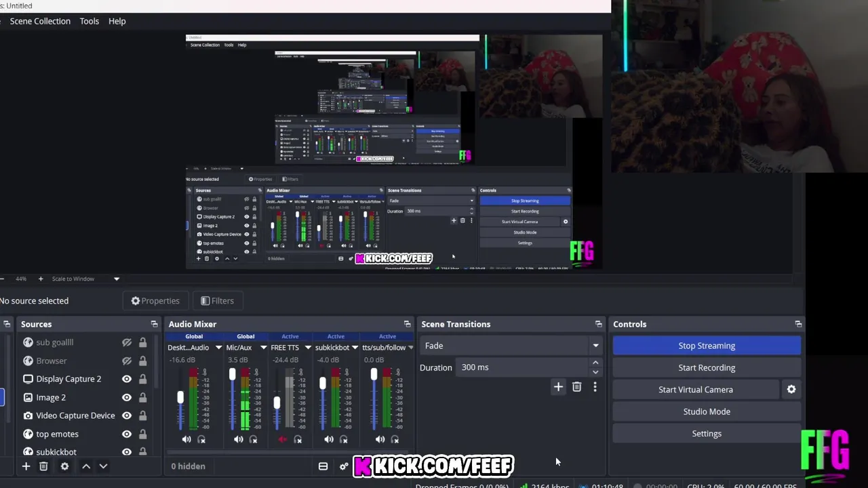Open the Scene Collection menu
Viewport: 868px width, 488px height.
pos(40,21)
